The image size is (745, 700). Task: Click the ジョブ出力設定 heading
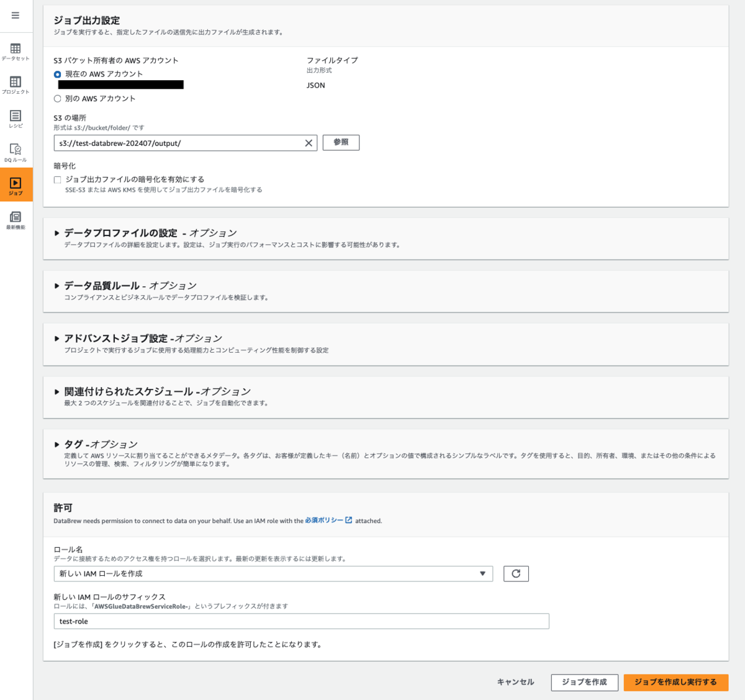pos(87,20)
